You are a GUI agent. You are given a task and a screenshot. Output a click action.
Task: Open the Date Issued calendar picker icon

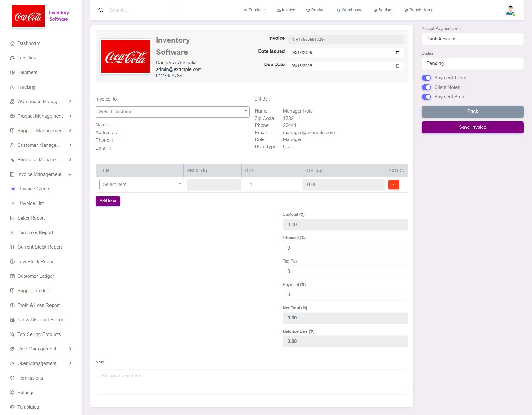pos(398,53)
